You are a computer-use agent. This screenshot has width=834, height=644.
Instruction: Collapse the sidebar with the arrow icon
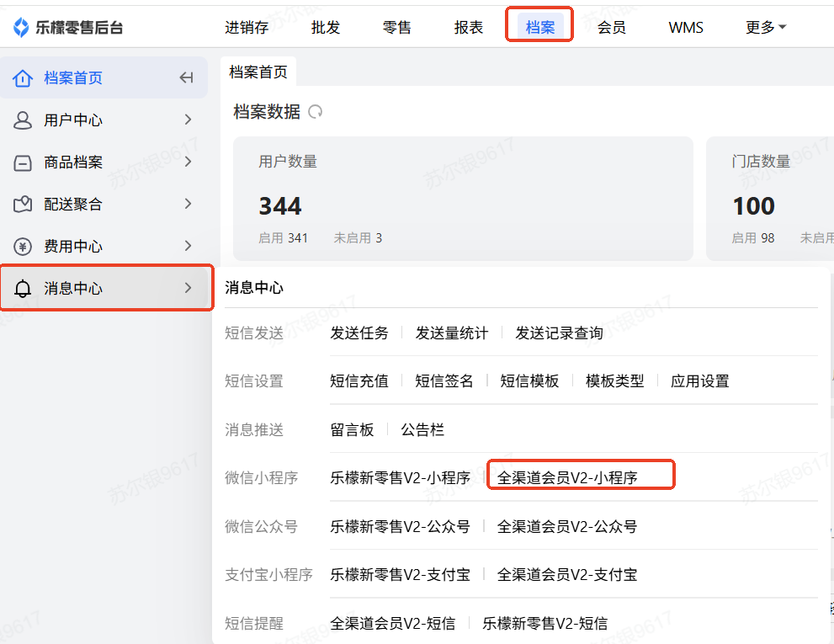(x=186, y=77)
